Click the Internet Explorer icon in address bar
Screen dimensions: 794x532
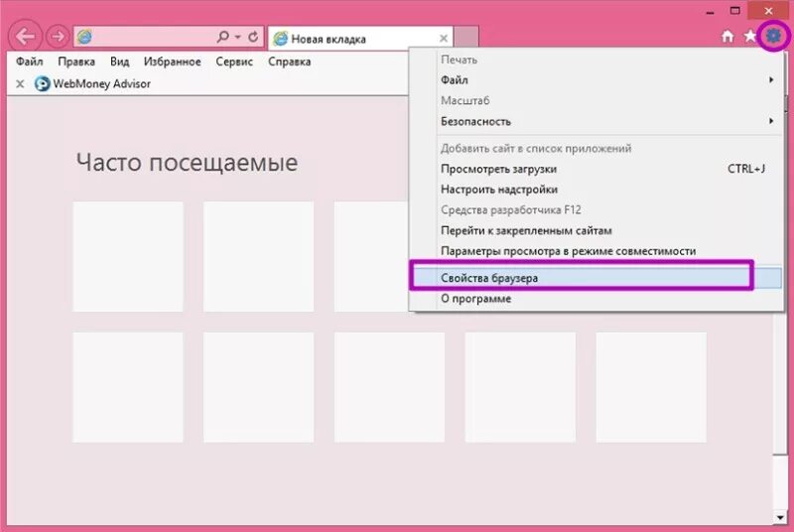84,37
